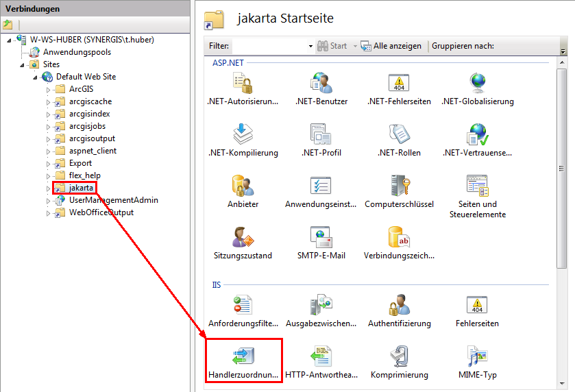Open the Anbieter feature

click(243, 192)
